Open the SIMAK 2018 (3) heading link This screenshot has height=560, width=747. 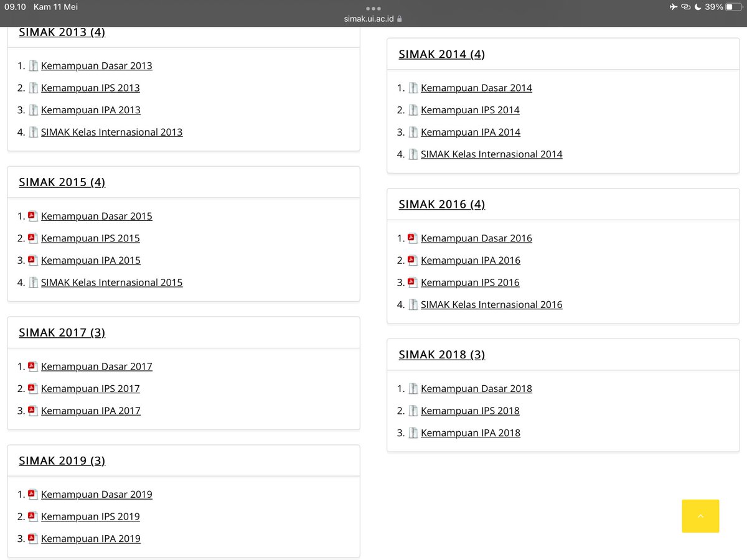(x=442, y=355)
